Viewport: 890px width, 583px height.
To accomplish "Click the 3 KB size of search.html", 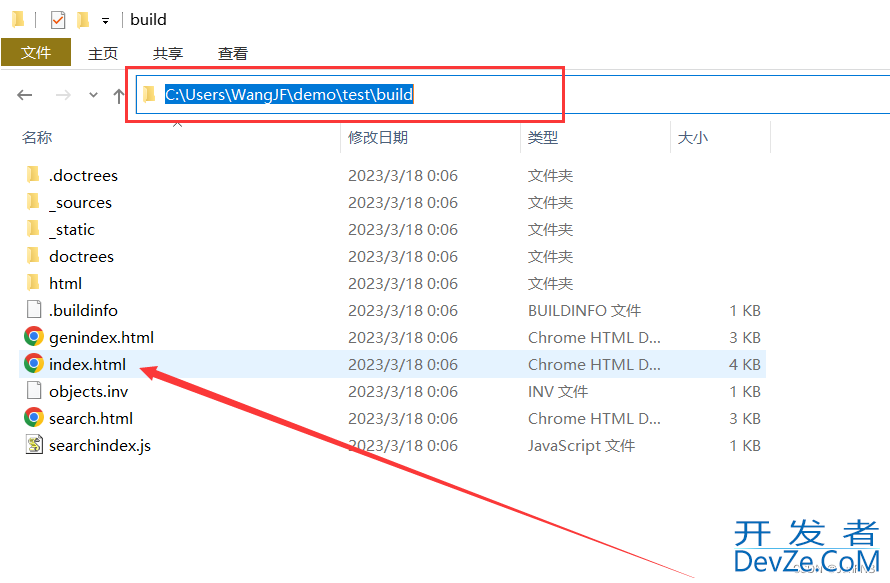I will (x=745, y=418).
